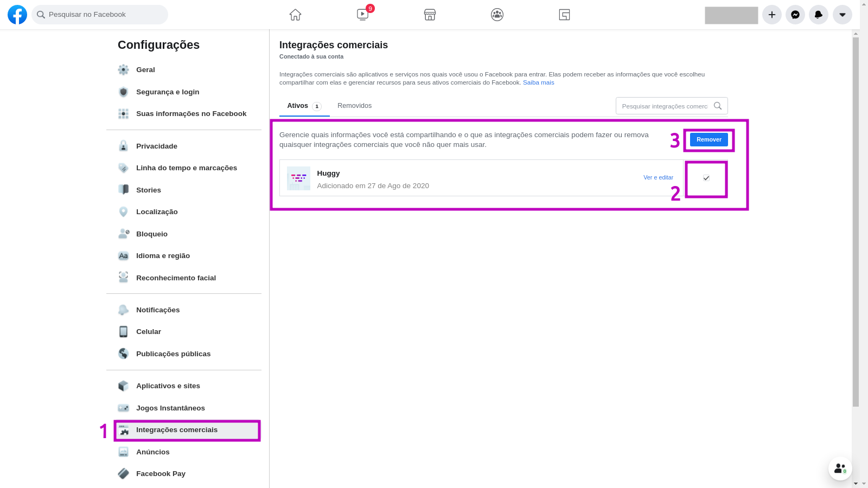
Task: Open the Groups icon
Action: tap(497, 15)
